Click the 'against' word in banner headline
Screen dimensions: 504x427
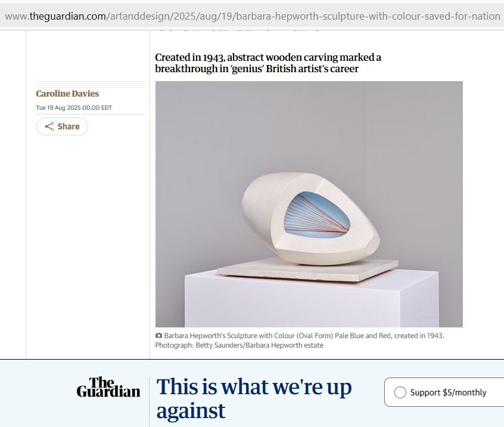[x=191, y=411]
